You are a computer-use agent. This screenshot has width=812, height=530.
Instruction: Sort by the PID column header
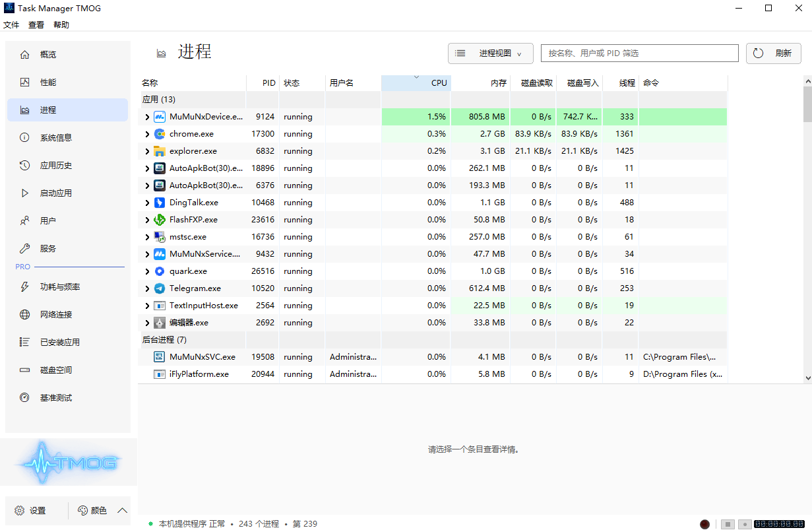[x=263, y=83]
